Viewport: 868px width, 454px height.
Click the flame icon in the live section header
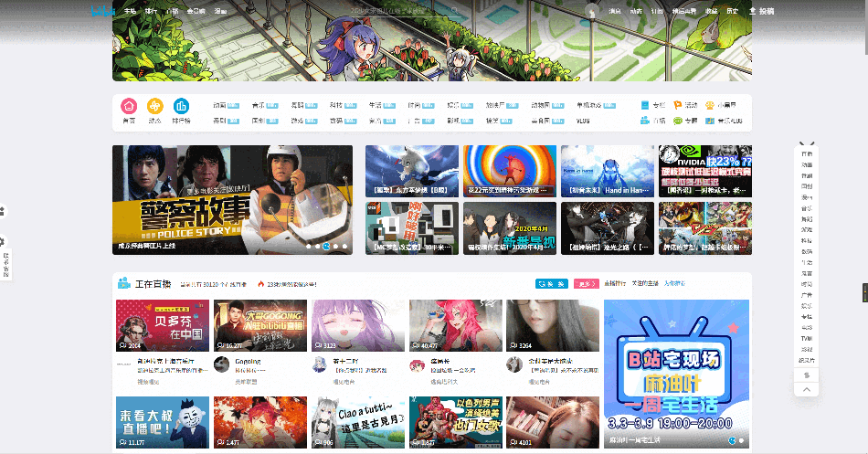coord(260,284)
